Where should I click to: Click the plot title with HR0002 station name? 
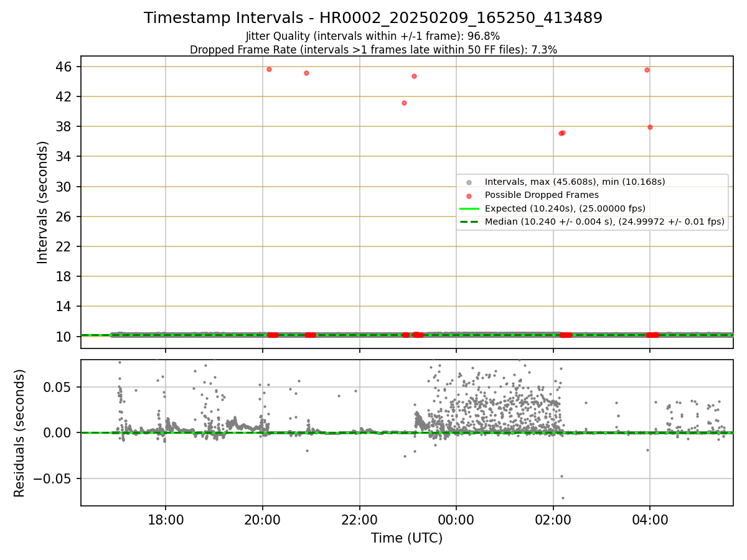373,18
